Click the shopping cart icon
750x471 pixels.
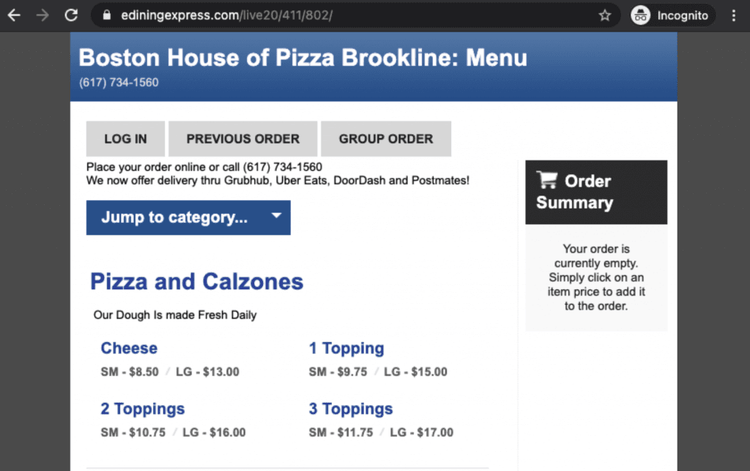coord(547,181)
